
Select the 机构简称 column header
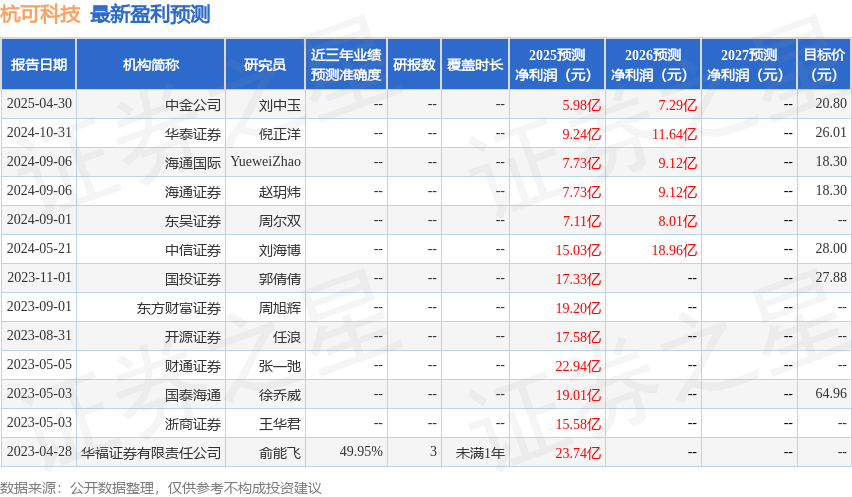click(x=151, y=65)
